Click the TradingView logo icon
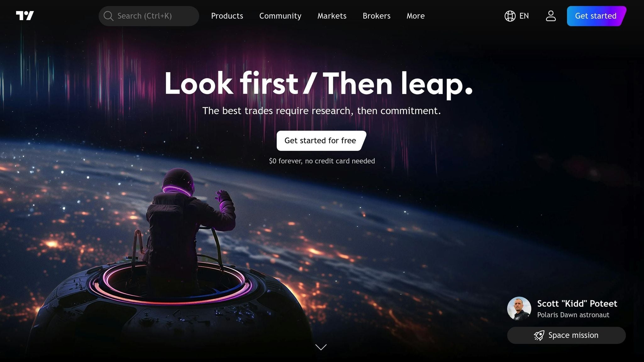 [x=25, y=16]
